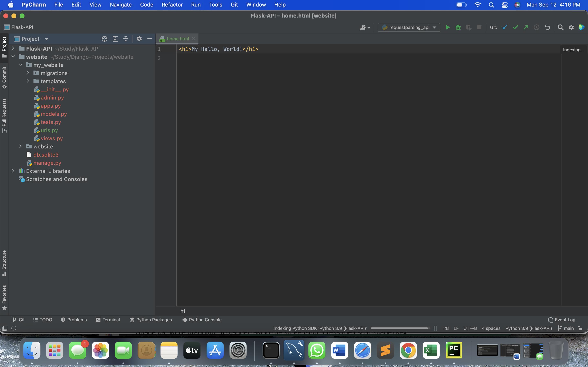Run the requestparsing_api configuration
Viewport: 588px width, 367px height.
[447, 28]
